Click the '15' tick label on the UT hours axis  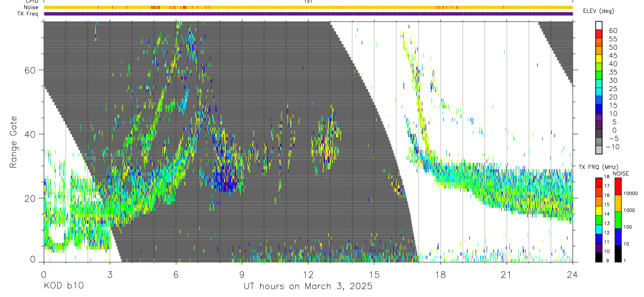(x=374, y=274)
